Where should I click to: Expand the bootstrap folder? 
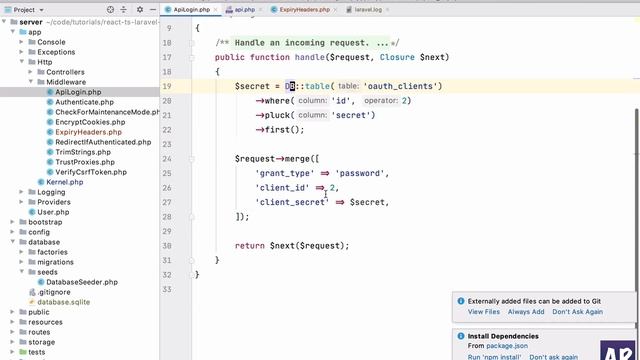click(13, 222)
